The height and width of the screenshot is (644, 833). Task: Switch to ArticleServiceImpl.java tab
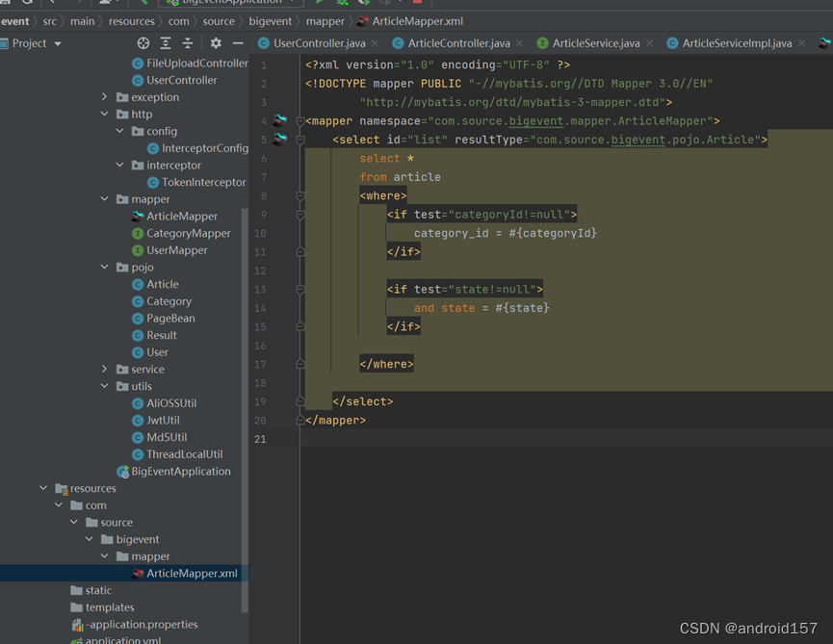point(737,43)
